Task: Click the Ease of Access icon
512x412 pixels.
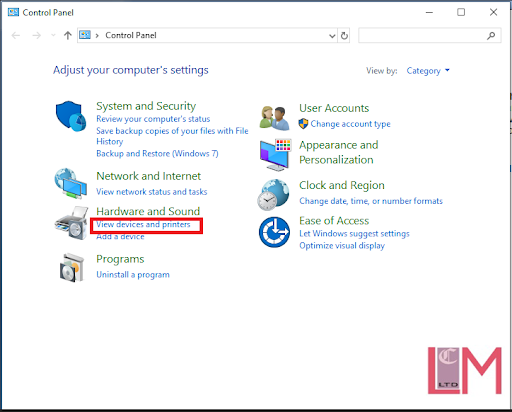Action: 274,232
